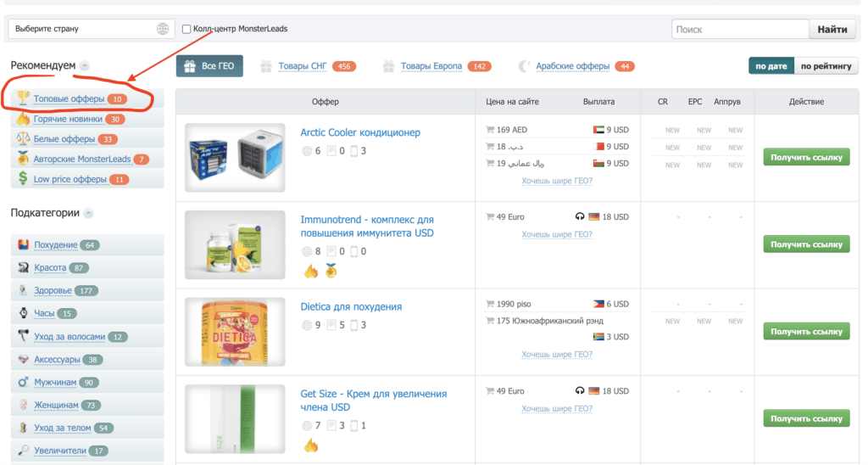Click the Аппрув column header
Screen dimensions: 868x465
pyautogui.click(x=726, y=102)
